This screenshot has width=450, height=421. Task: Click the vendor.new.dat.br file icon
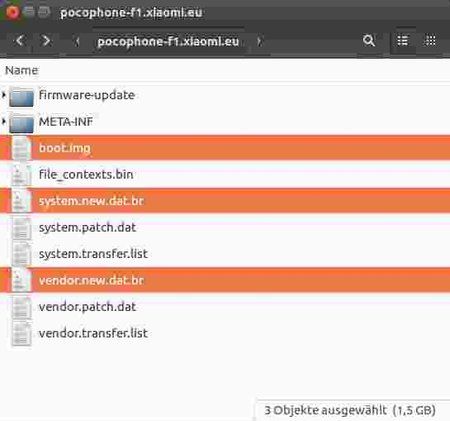coord(21,280)
